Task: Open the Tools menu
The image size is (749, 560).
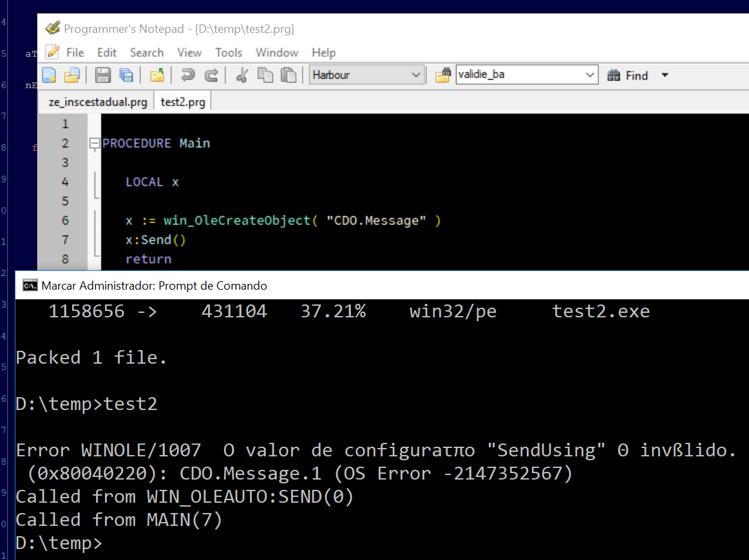Action: [x=229, y=53]
